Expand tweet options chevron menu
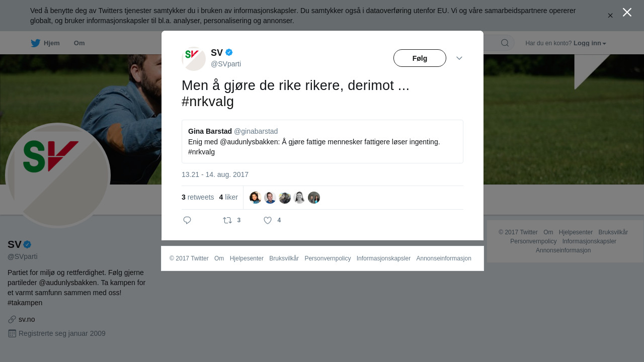This screenshot has width=644, height=362. pos(459,58)
